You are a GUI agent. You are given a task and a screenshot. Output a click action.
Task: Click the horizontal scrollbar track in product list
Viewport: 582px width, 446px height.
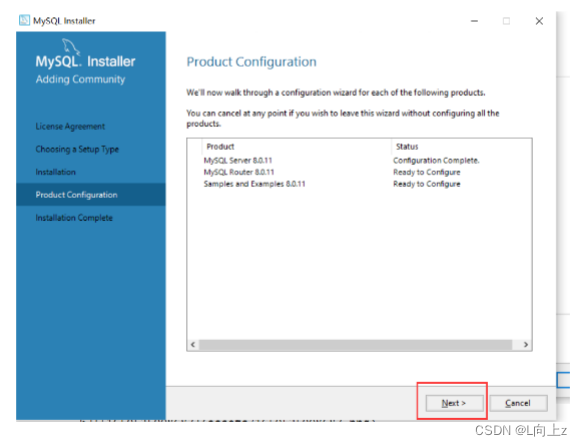coord(356,345)
